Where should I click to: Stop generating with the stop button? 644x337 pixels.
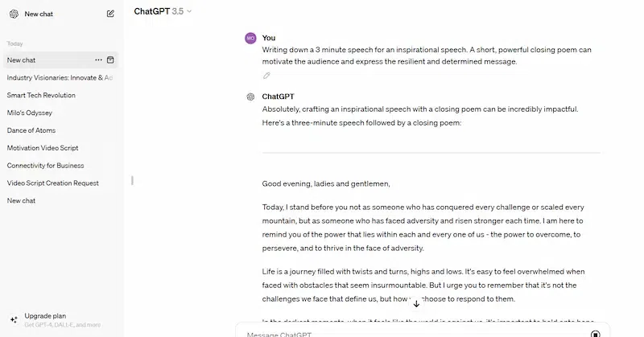(595, 332)
